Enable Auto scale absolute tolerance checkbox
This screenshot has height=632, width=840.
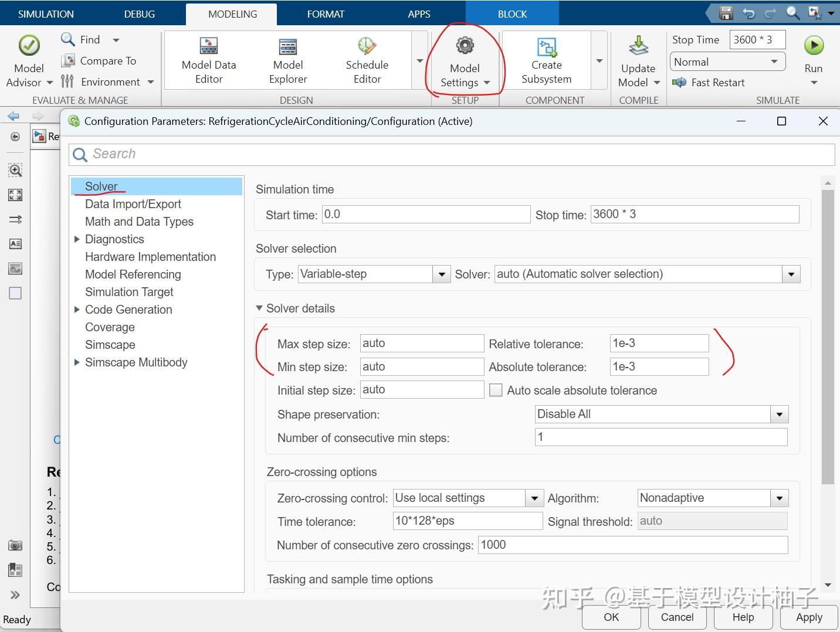tap(496, 390)
